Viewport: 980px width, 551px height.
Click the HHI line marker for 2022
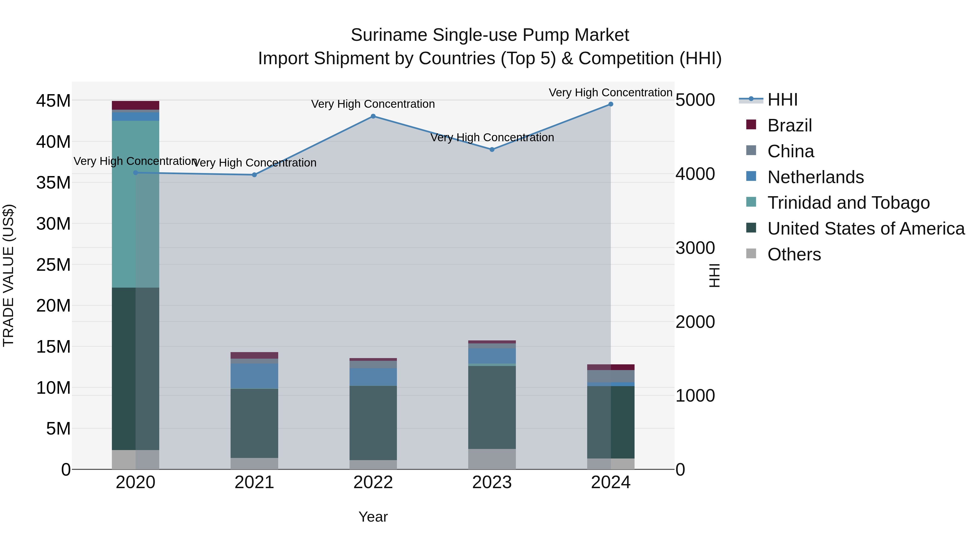tap(373, 116)
